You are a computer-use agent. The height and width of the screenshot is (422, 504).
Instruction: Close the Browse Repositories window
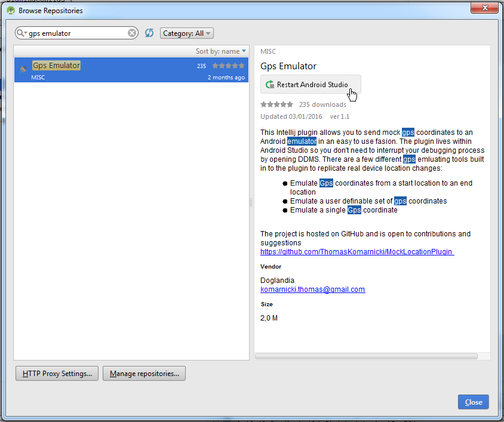click(485, 7)
